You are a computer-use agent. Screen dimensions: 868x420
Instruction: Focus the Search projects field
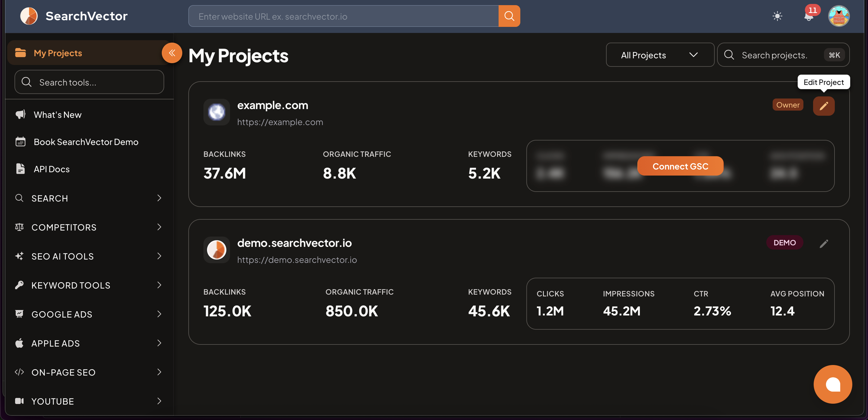pos(783,55)
